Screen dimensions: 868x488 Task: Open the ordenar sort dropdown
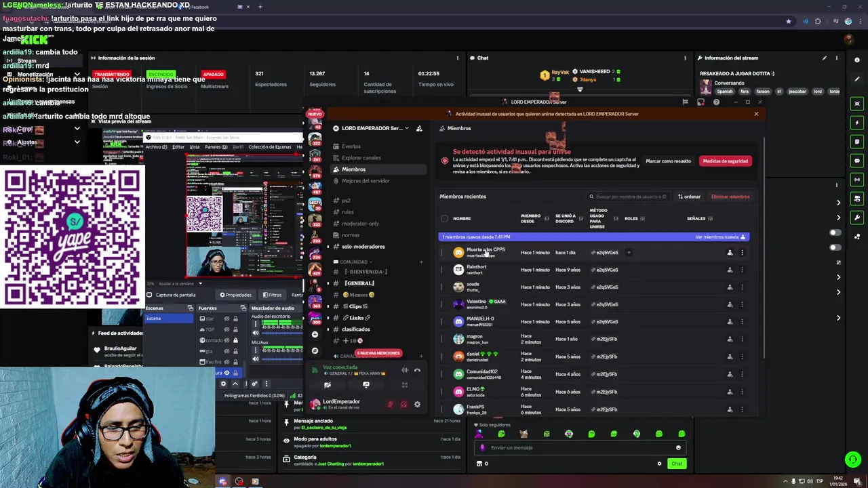pyautogui.click(x=689, y=197)
